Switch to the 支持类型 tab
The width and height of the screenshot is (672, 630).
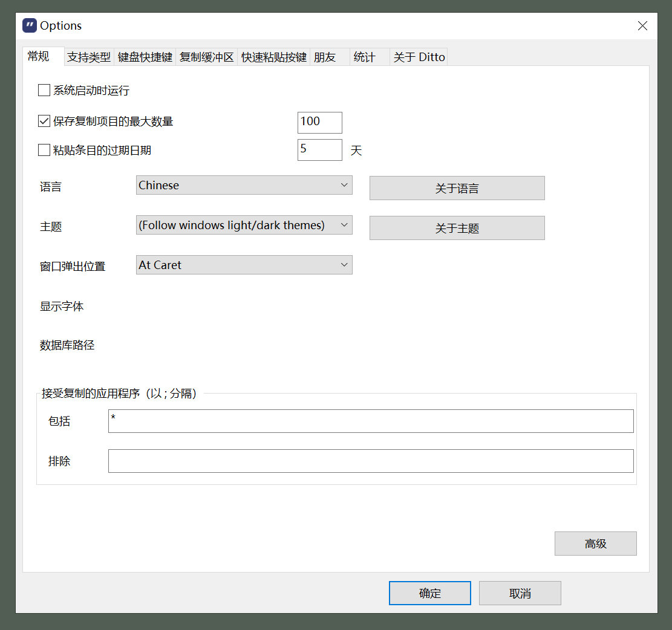[x=88, y=56]
